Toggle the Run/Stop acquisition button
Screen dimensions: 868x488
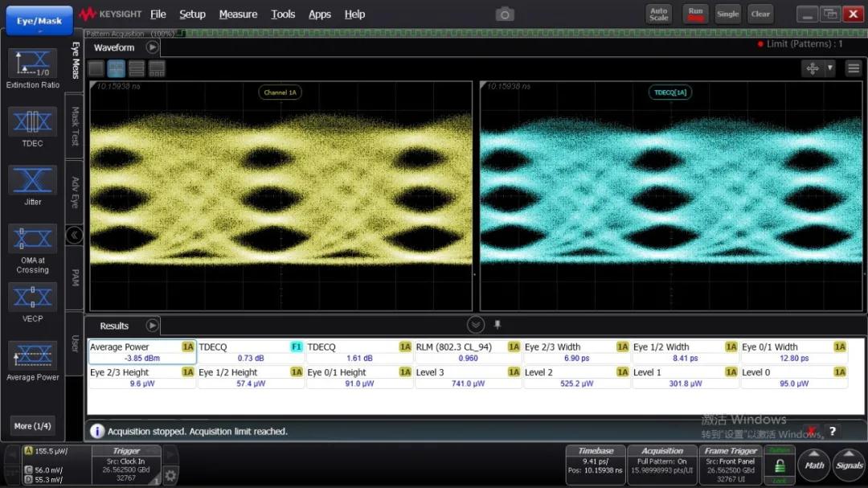[x=695, y=14]
